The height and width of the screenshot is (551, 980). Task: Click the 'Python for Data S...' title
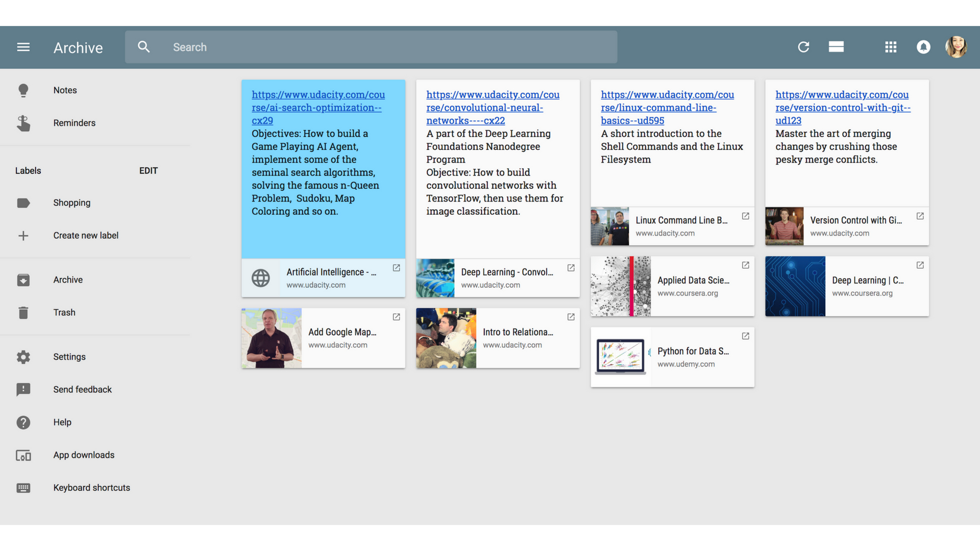(x=693, y=351)
